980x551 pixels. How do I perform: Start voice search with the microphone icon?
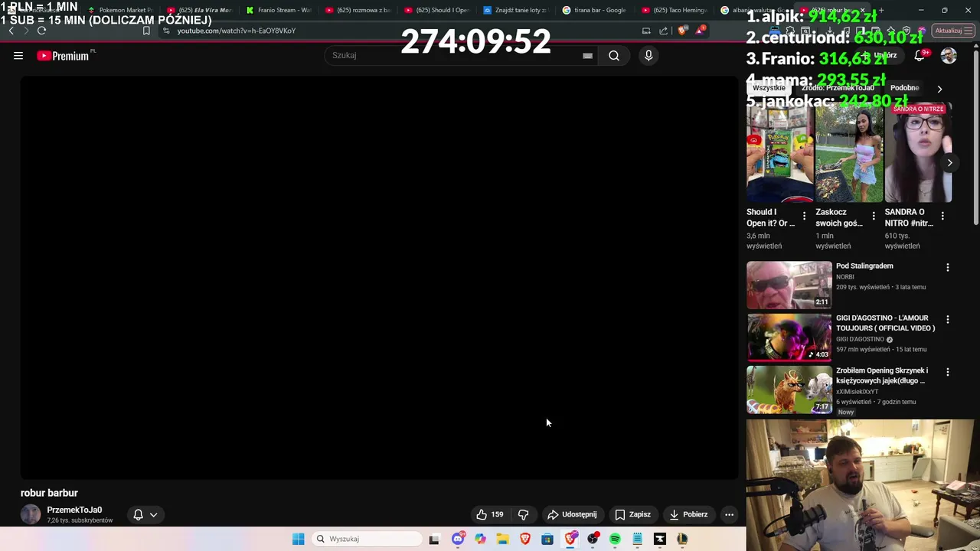[648, 55]
